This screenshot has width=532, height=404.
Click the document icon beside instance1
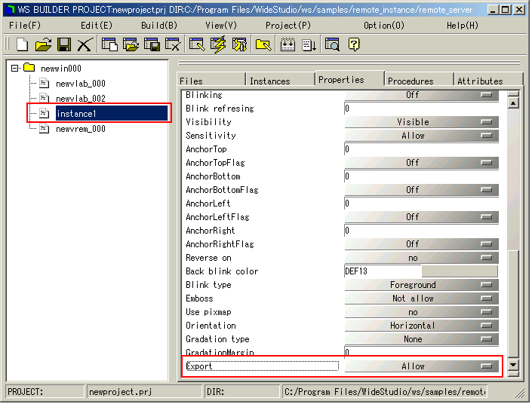44,113
